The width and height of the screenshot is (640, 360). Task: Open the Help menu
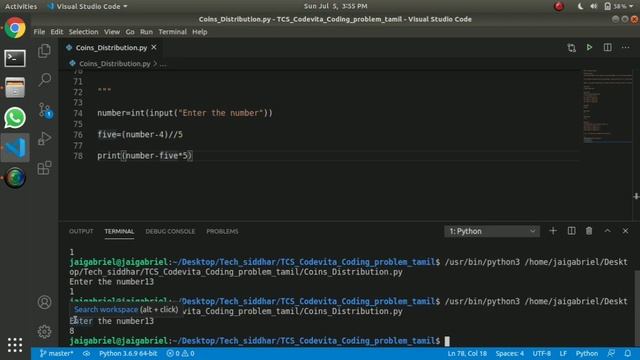[x=200, y=32]
